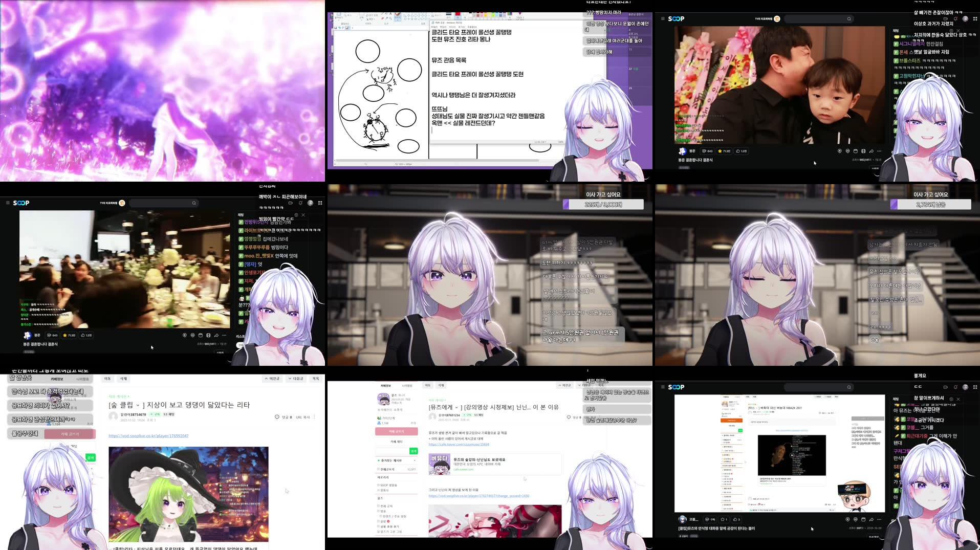980x550 pixels.
Task: Open the more options (...) menu on the player
Action: coord(879,151)
